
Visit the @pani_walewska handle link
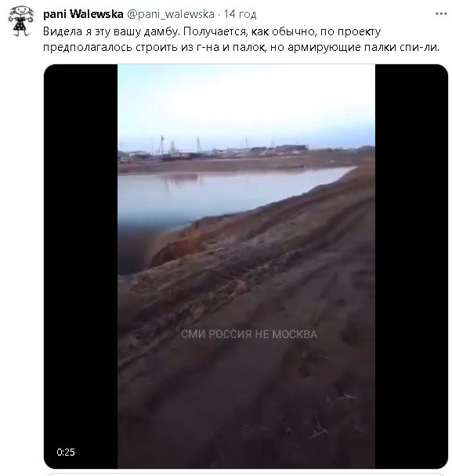pos(171,14)
